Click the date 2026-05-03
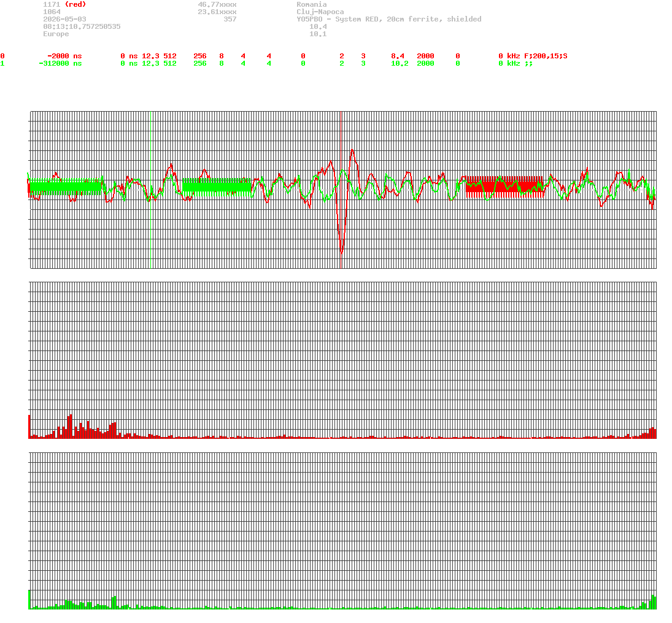The height and width of the screenshot is (623, 672). tap(64, 19)
